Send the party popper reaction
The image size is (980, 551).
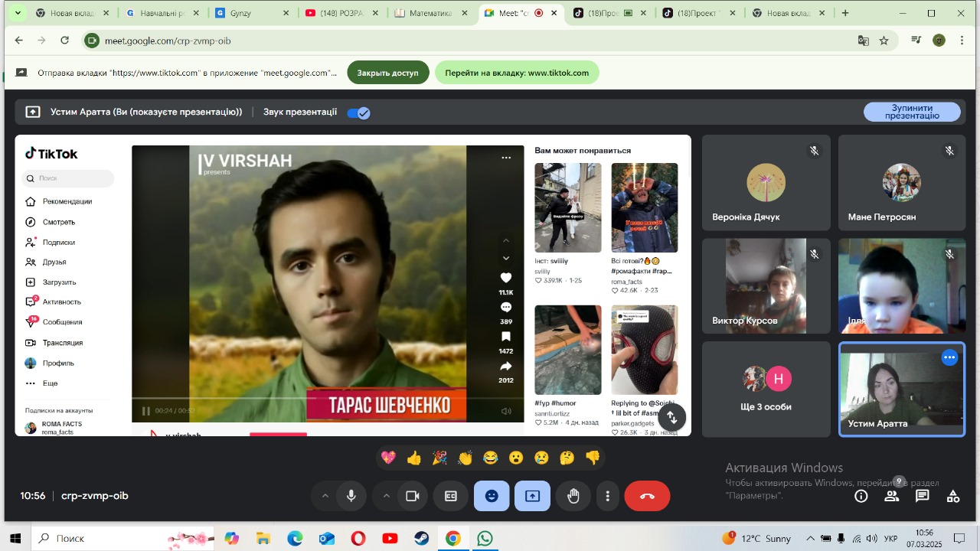click(439, 458)
